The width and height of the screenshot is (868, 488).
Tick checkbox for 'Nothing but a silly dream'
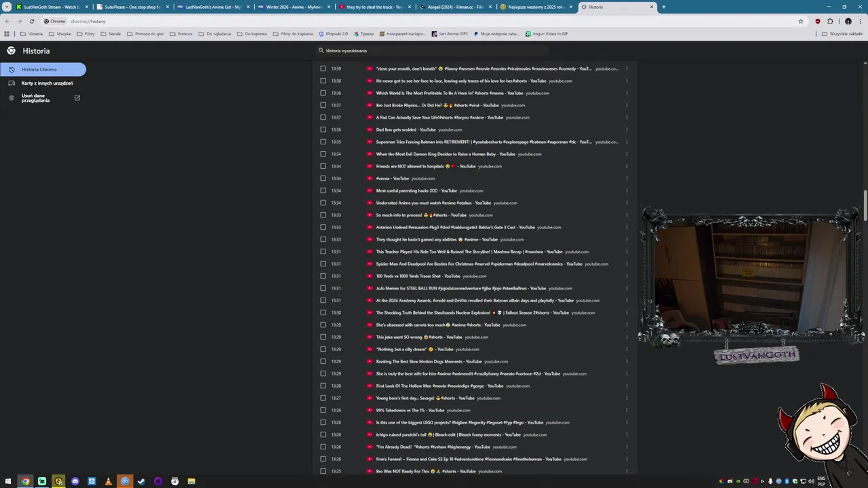323,349
